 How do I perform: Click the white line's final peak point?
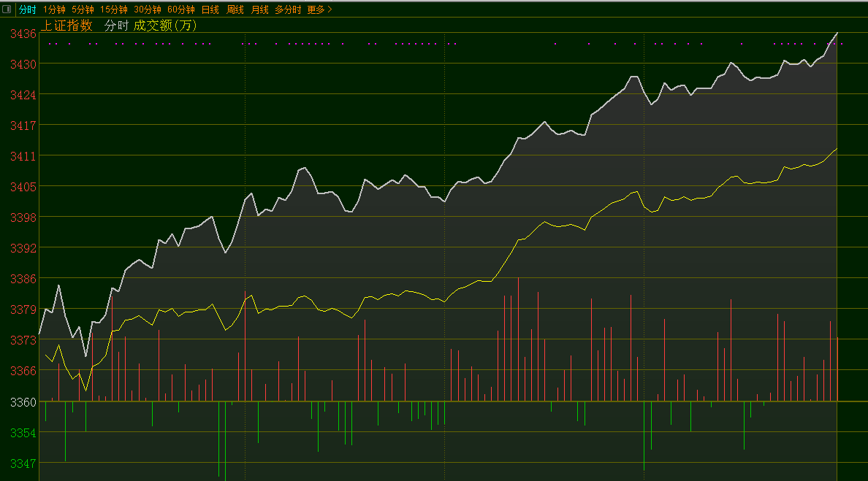point(837,33)
